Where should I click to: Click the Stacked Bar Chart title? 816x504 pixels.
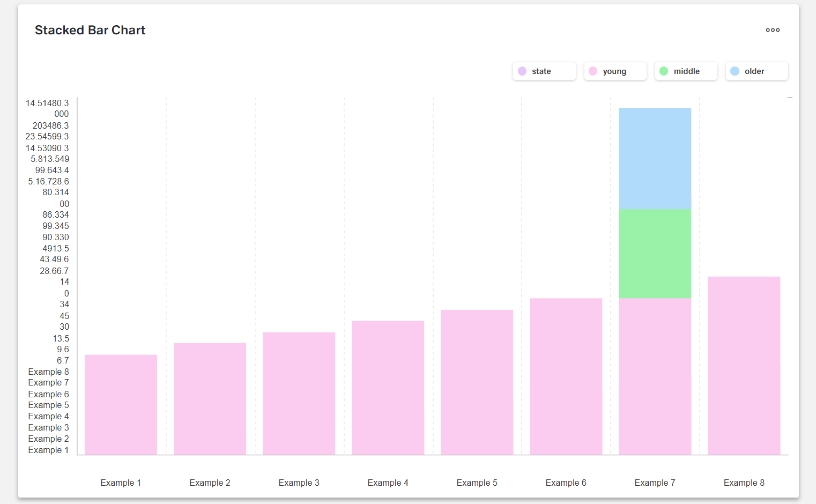tap(90, 30)
